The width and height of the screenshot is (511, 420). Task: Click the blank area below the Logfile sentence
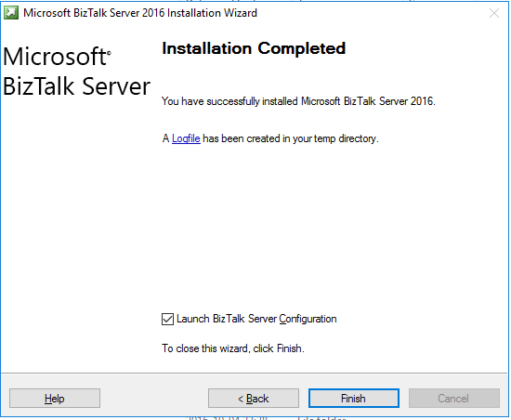tap(326, 221)
